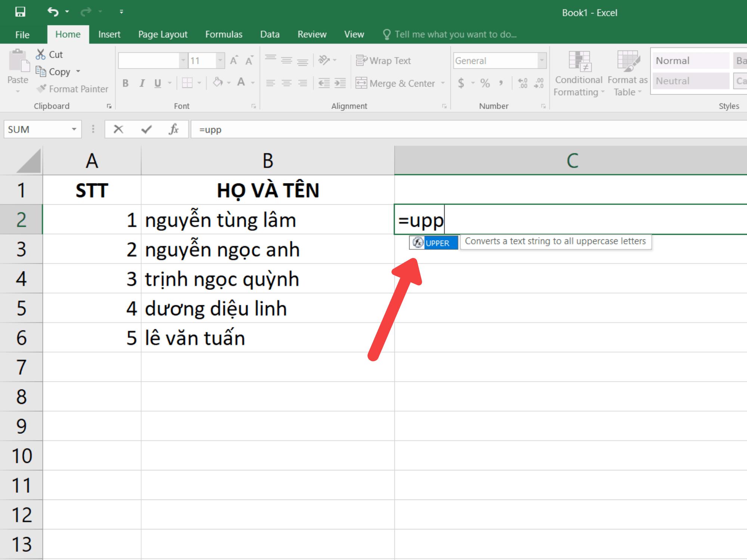Click the Italic formatting icon
Image resolution: width=747 pixels, height=560 pixels.
click(142, 85)
